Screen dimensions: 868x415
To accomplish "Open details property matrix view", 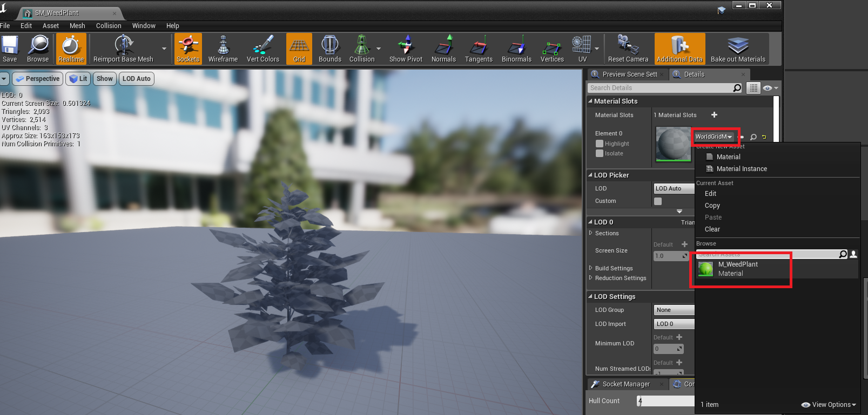I will pyautogui.click(x=753, y=88).
